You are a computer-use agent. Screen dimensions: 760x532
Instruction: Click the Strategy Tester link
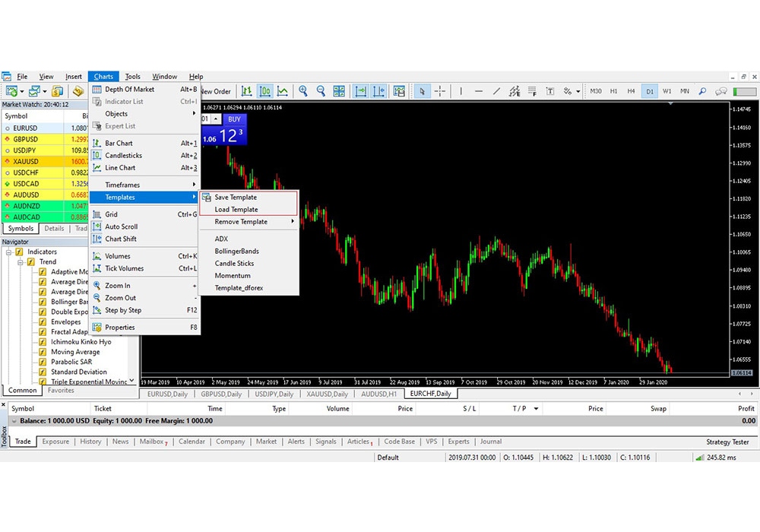(727, 442)
